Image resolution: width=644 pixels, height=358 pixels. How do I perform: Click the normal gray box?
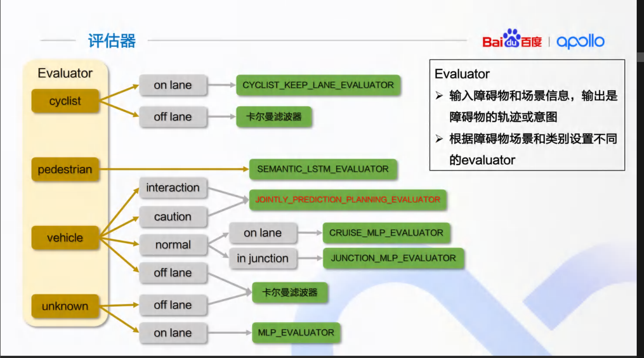(173, 245)
